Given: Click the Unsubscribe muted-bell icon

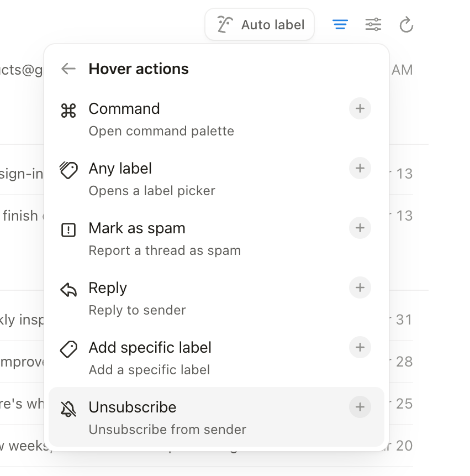Looking at the screenshot, I should coord(68,407).
